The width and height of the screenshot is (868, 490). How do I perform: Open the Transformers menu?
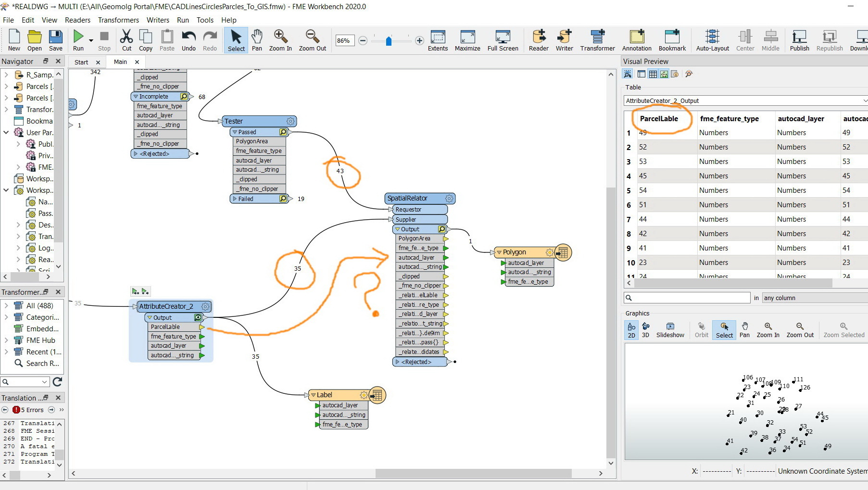point(118,20)
